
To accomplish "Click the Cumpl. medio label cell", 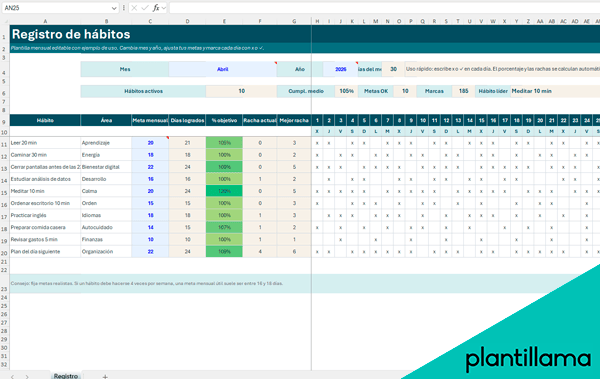I will pyautogui.click(x=306, y=91).
